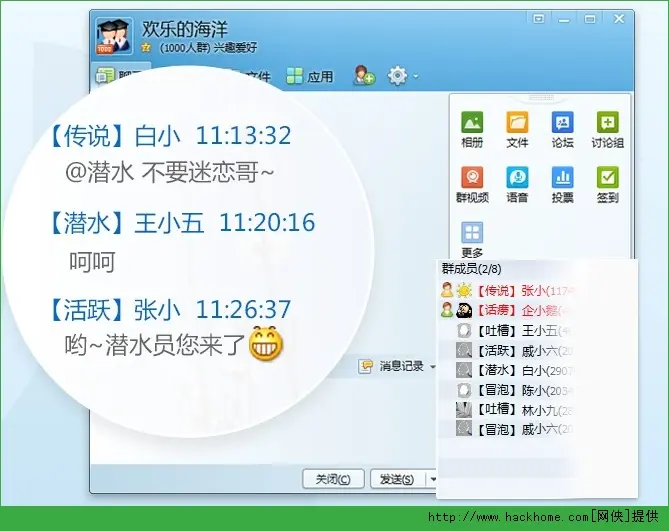Click the drag handle above the apps panel
Viewport: 669px width, 531px height.
(541, 98)
